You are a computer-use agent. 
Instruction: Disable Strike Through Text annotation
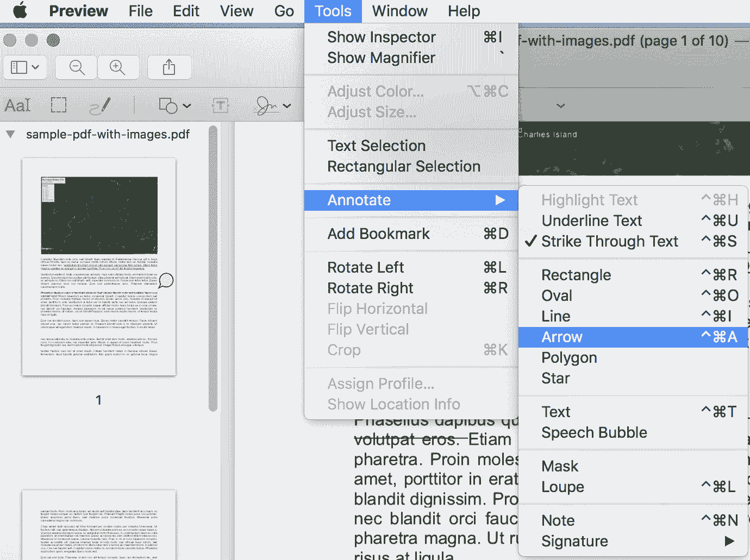[x=610, y=241]
